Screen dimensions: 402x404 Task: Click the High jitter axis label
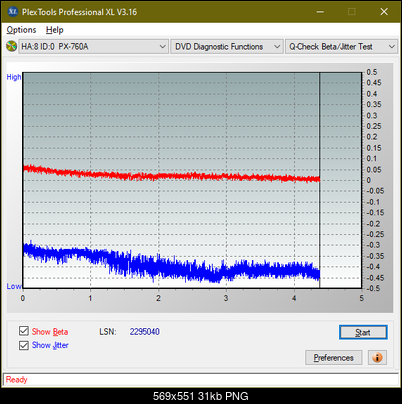(x=14, y=77)
